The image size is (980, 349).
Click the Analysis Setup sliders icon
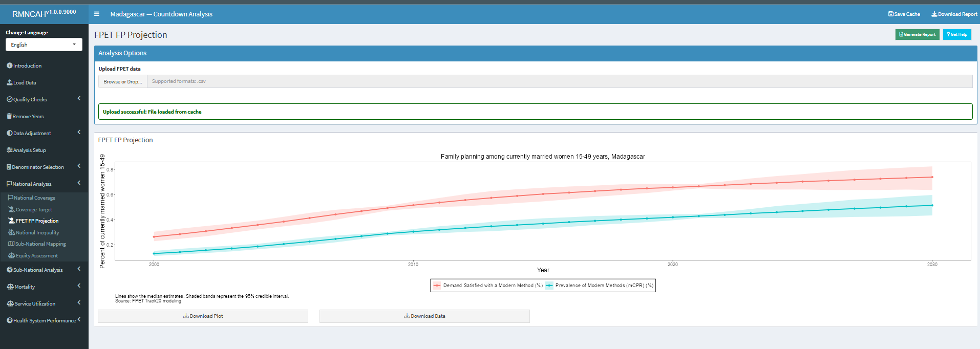pyautogui.click(x=9, y=150)
